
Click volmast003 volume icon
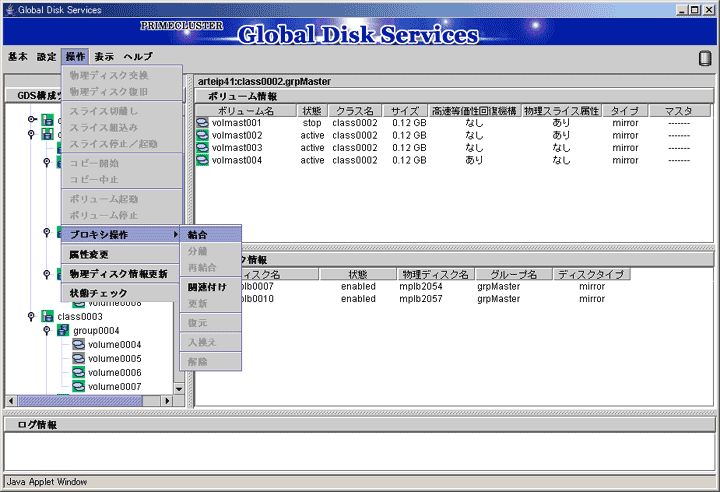pos(202,147)
